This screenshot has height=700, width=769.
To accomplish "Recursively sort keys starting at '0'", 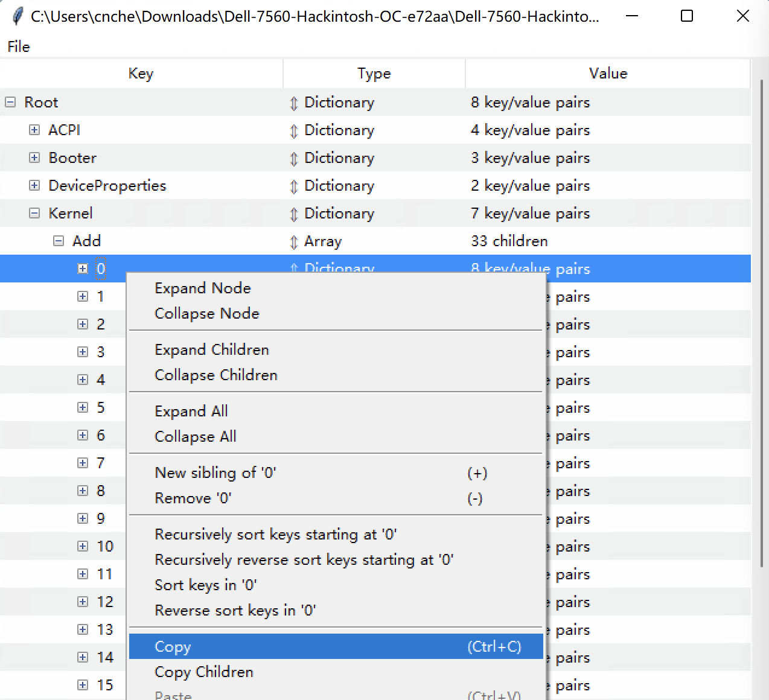I will (336, 534).
